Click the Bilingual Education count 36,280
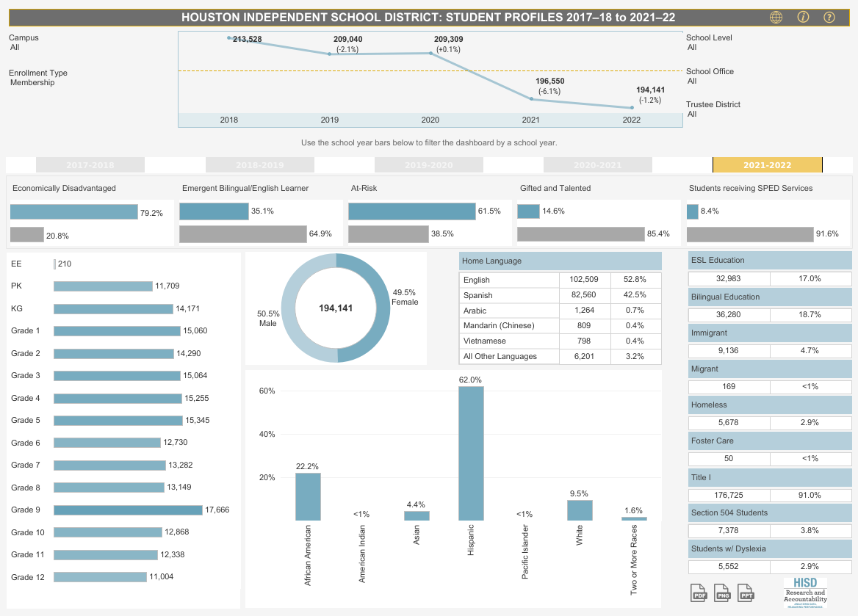This screenshot has height=616, width=858. coord(728,314)
